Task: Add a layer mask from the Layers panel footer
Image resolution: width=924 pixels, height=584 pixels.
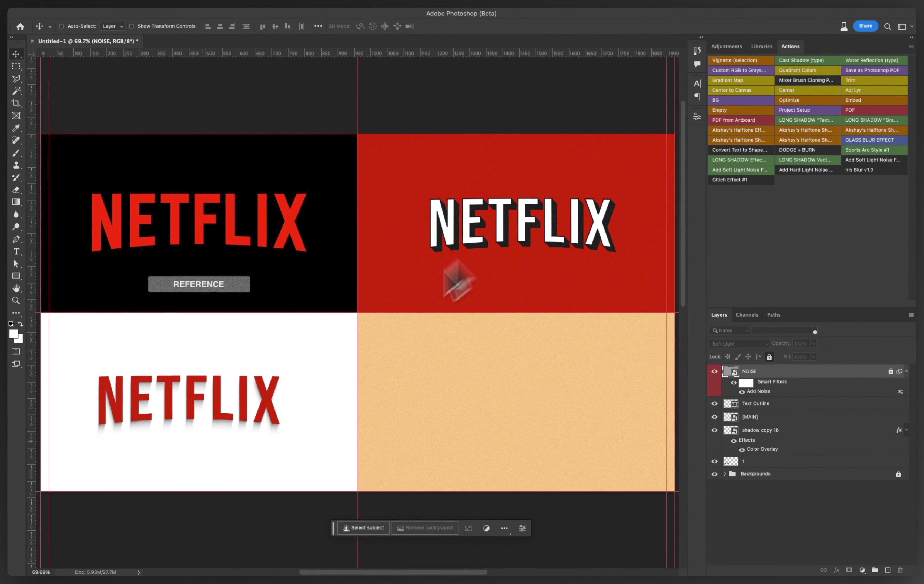Action: click(849, 570)
